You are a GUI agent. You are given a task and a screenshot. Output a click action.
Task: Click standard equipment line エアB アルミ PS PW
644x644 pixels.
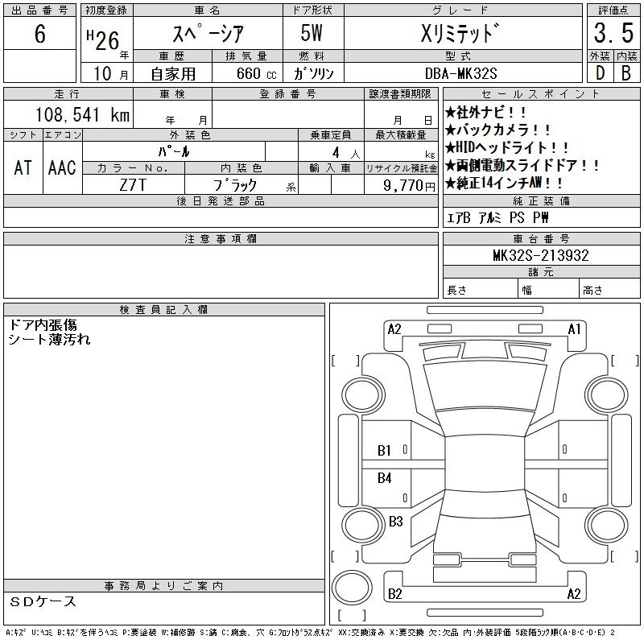click(497, 217)
